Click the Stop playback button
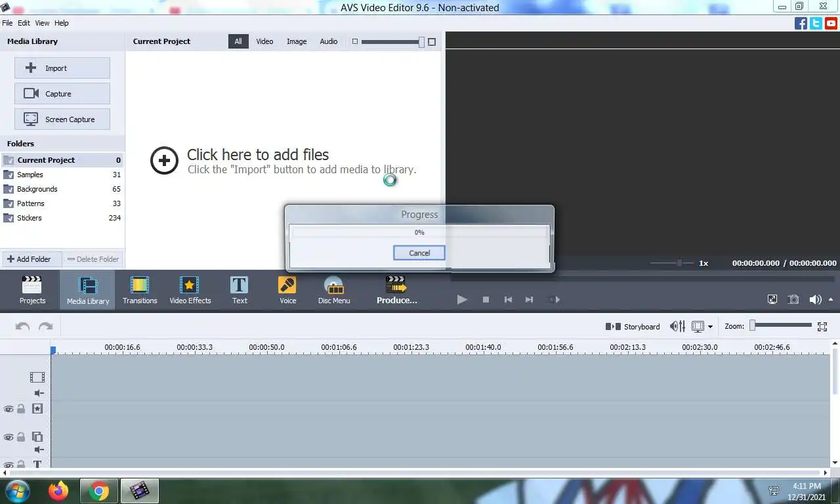This screenshot has width=840, height=504. pyautogui.click(x=486, y=299)
